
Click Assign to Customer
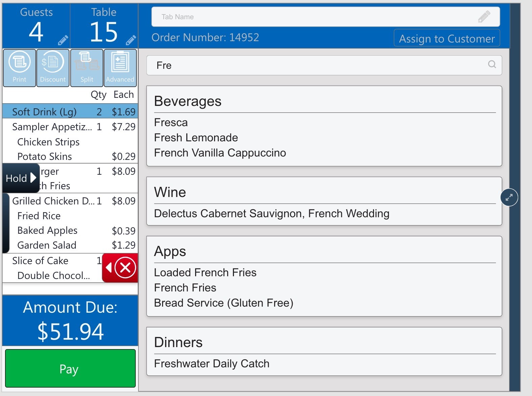coord(447,38)
